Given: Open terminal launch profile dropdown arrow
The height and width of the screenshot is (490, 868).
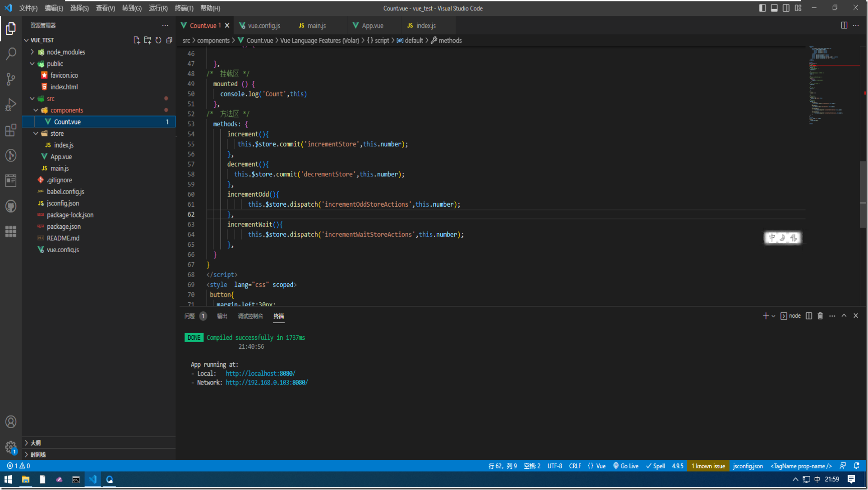Looking at the screenshot, I should [773, 316].
